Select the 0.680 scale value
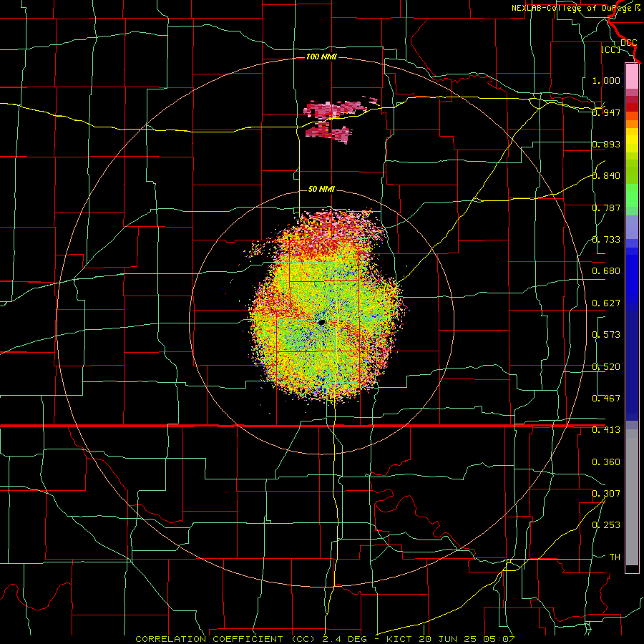The image size is (644, 644). tap(606, 271)
